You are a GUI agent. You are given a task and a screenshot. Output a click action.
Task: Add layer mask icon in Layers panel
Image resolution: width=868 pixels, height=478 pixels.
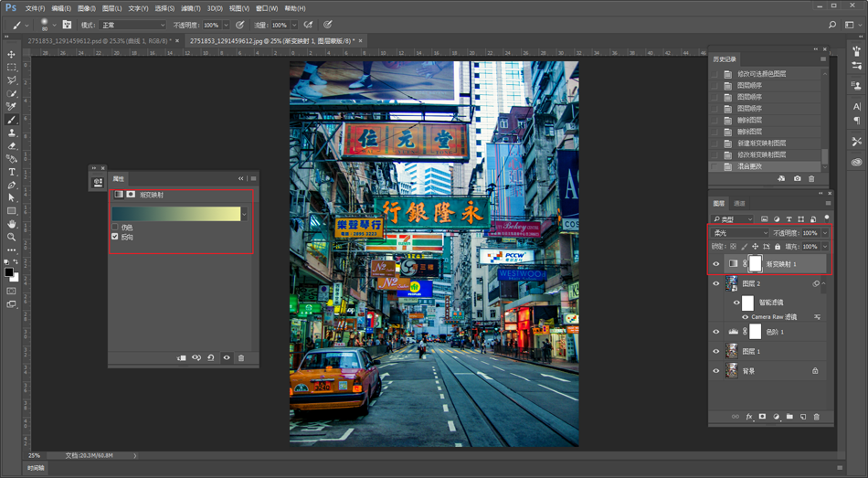(x=762, y=417)
